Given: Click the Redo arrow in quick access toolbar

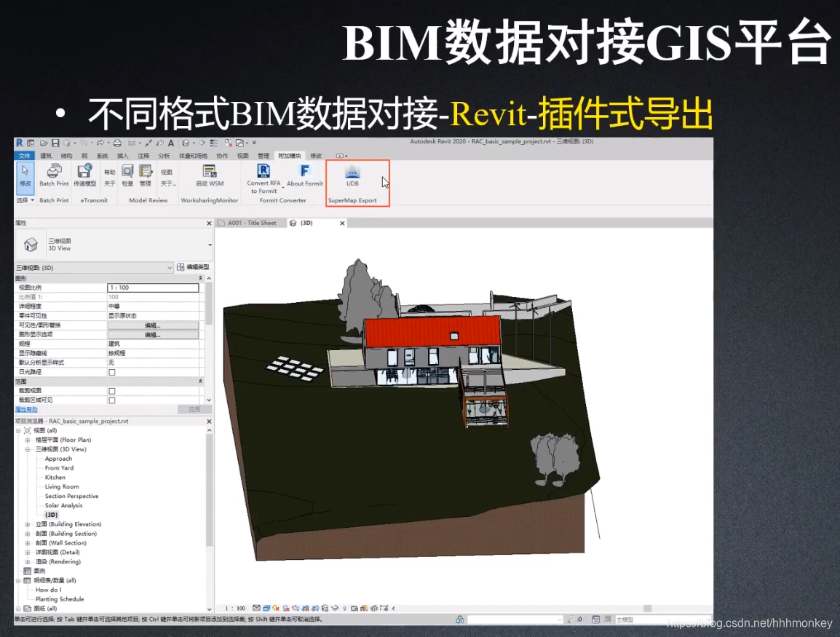Looking at the screenshot, I should point(100,143).
